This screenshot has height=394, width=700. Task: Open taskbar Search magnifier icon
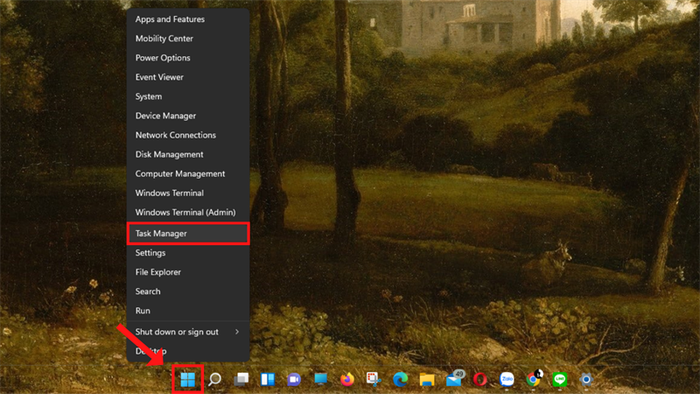click(215, 379)
